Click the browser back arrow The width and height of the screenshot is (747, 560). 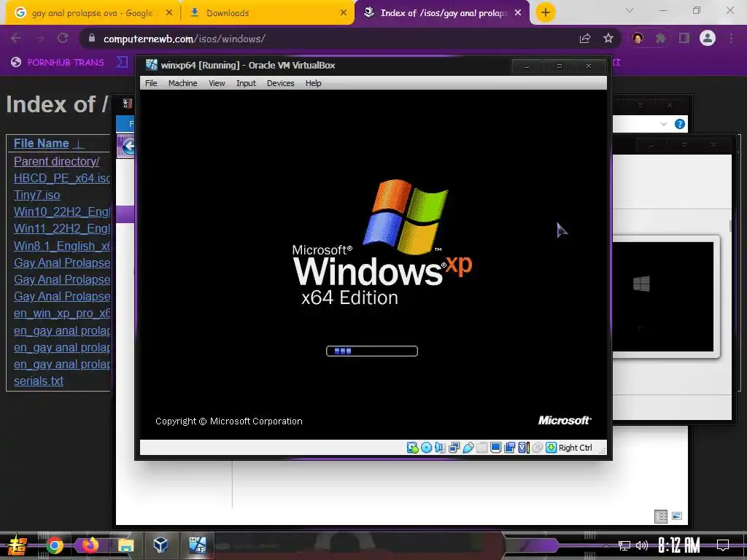coord(16,39)
